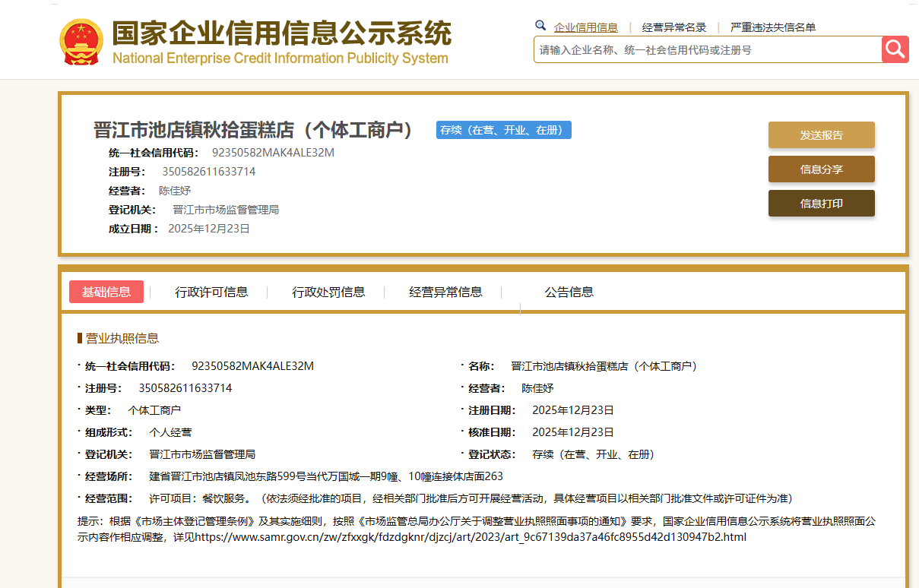
Task: Click the English subtitle National Enterprise Credit Information
Action: coord(280,58)
